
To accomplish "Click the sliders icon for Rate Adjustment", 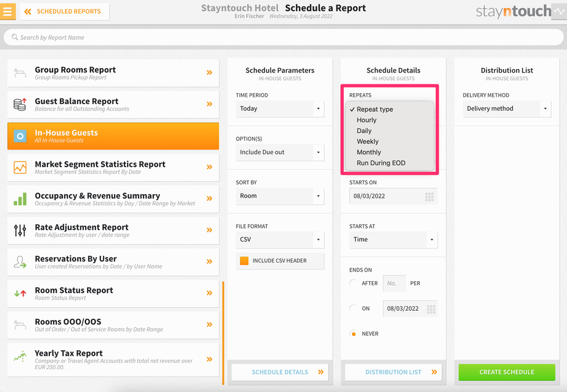I will [x=20, y=231].
